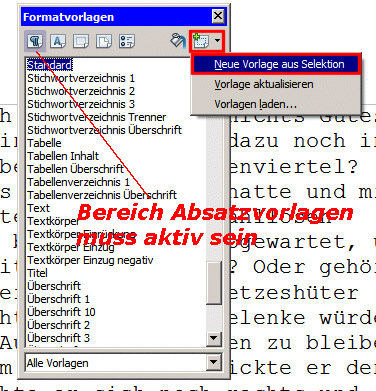Show the Seitenvorlagen page styles icon
The image size is (376, 391).
pos(104,41)
